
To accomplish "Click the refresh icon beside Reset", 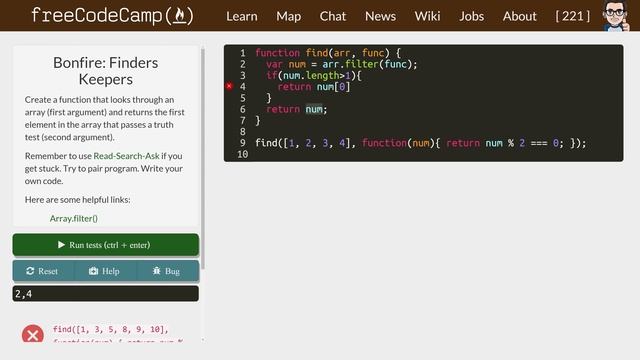I will [x=30, y=271].
